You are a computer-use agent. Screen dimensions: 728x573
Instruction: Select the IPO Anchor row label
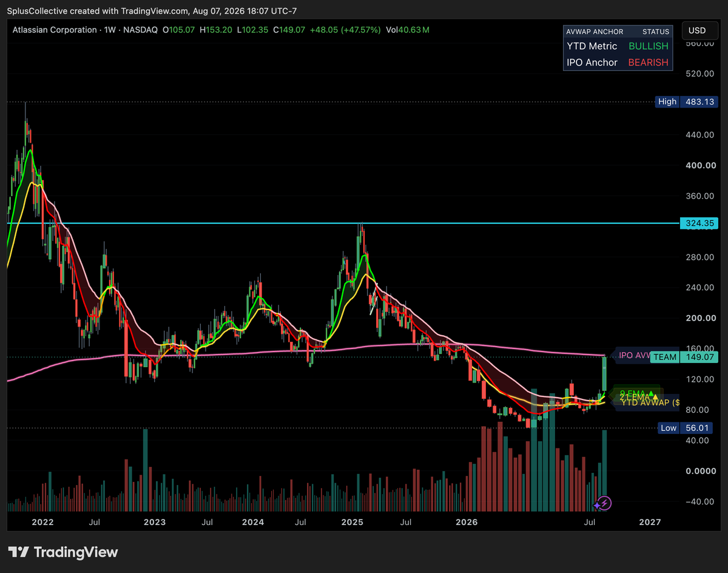[592, 63]
